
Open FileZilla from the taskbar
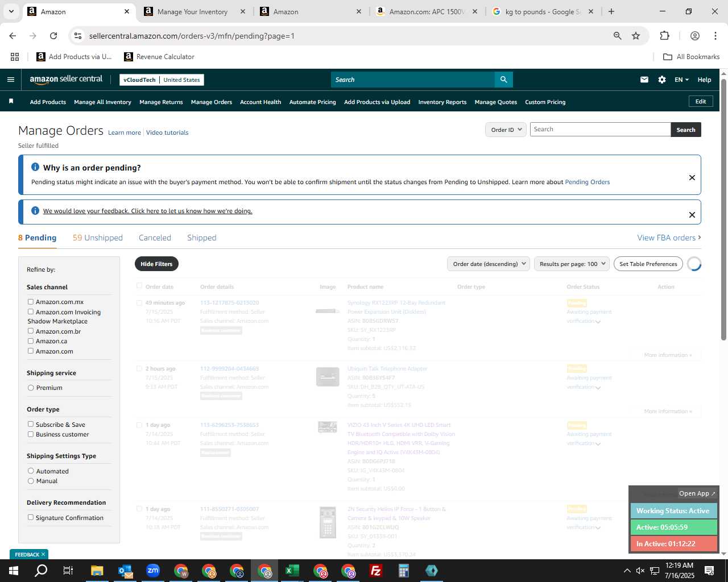click(375, 571)
